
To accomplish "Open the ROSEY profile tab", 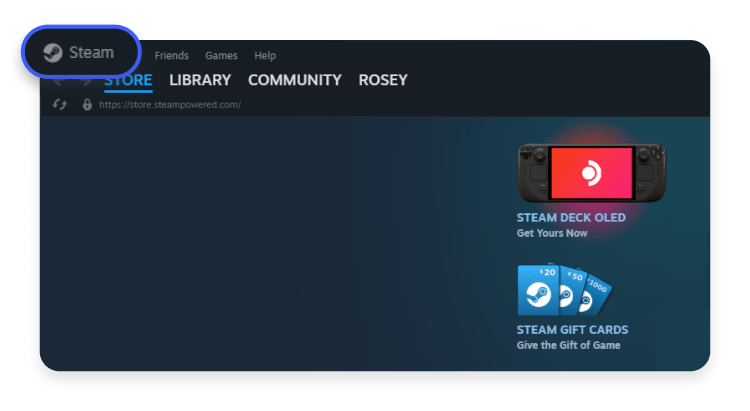I will point(383,80).
